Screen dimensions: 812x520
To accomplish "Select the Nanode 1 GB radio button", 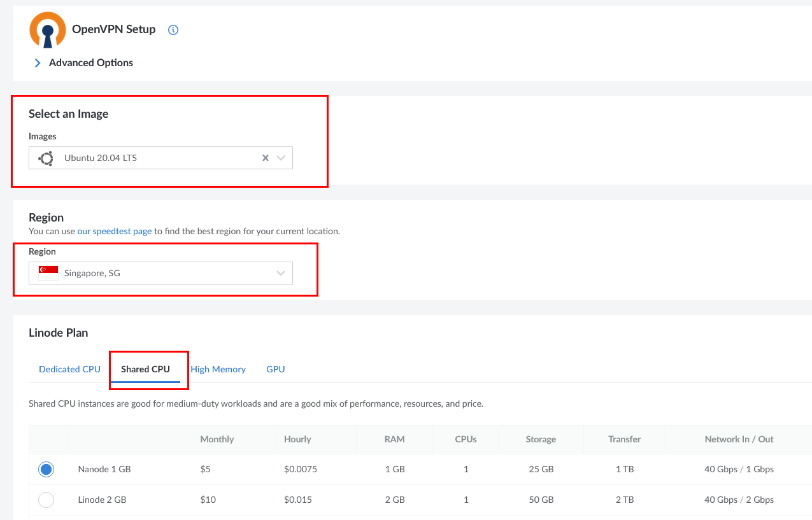I will 46,470.
